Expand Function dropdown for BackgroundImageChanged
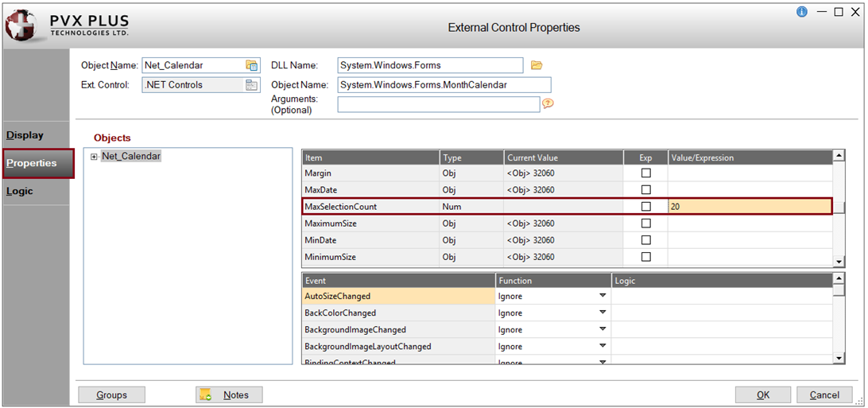The image size is (868, 408). tap(603, 329)
